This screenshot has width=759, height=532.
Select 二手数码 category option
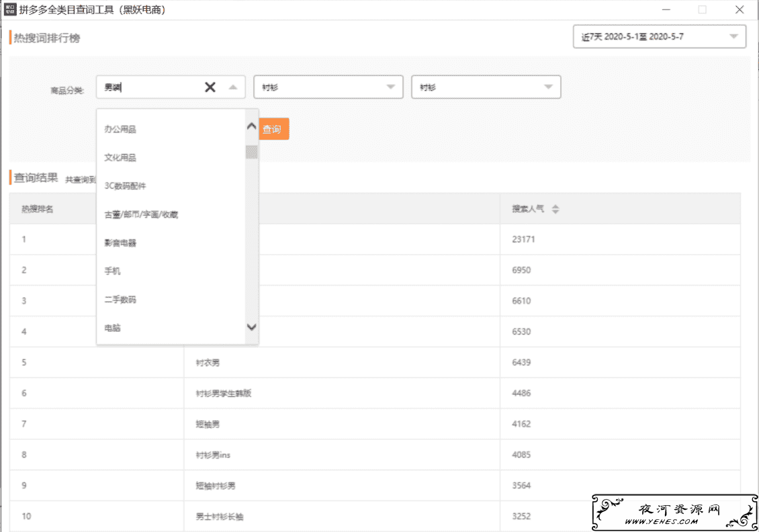[120, 300]
